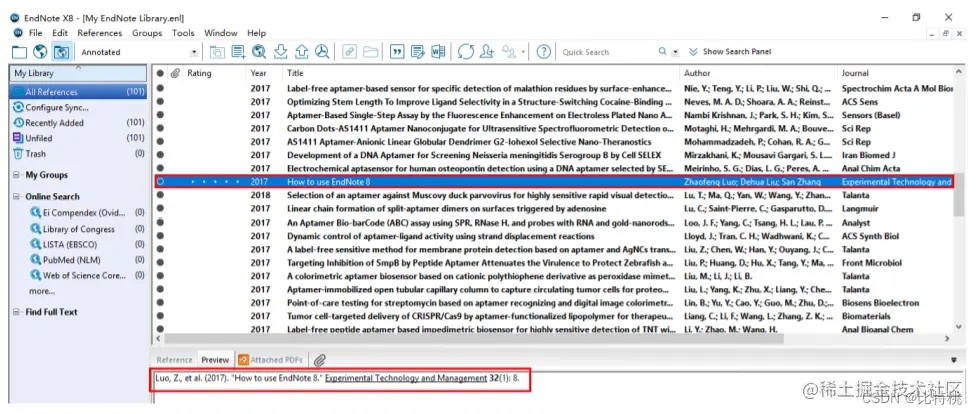Image resolution: width=977 pixels, height=414 pixels.
Task: Switch to the Reference tab
Action: pos(174,360)
